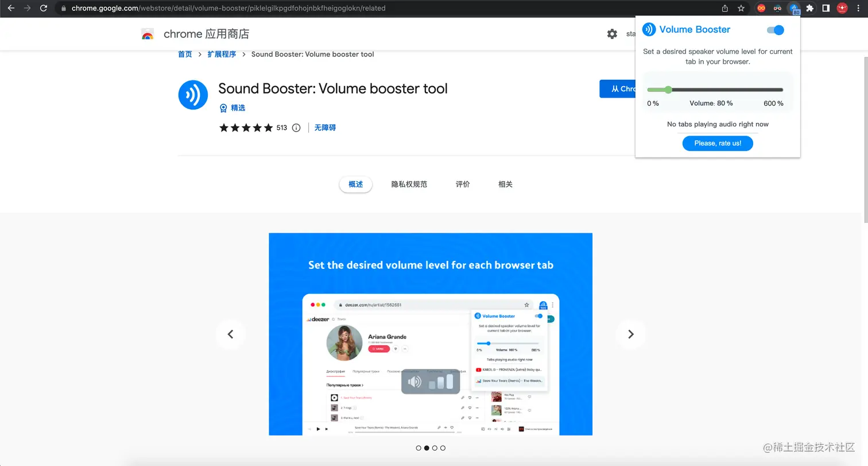Click the '513' ratings count

(281, 128)
